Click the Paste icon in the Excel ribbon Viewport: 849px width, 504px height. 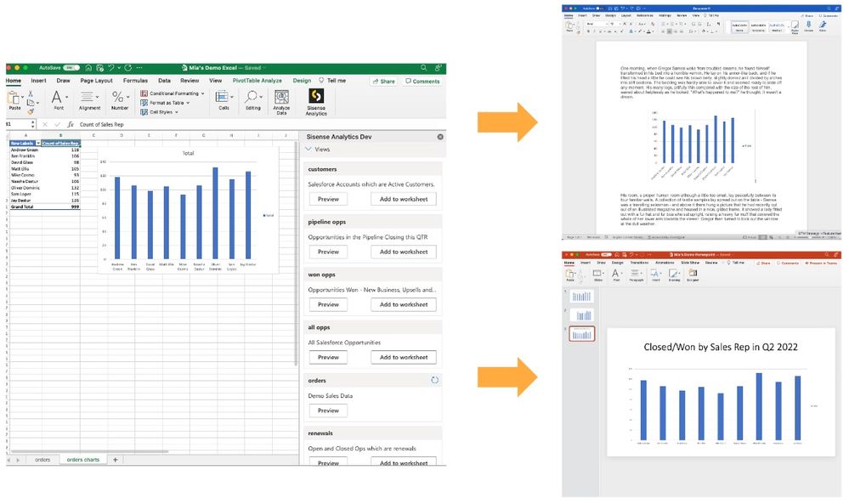point(14,100)
